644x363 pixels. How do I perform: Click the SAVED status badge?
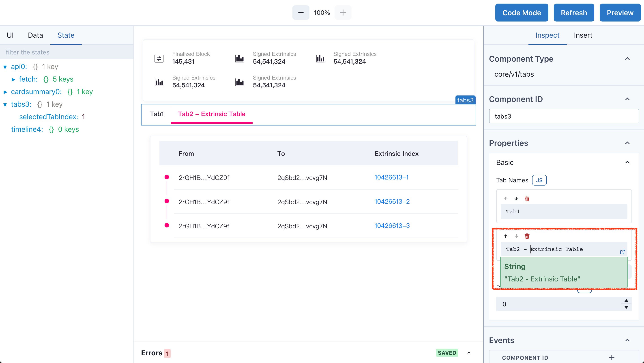[x=447, y=353]
